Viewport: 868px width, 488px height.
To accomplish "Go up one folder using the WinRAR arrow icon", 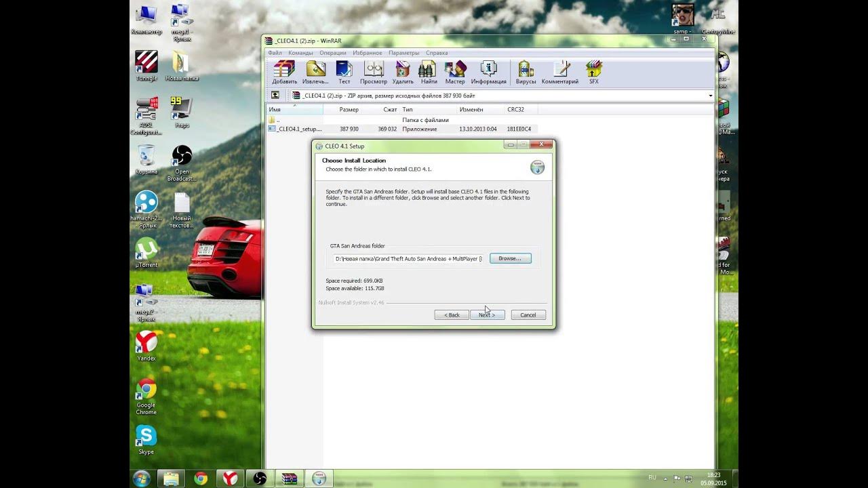I will coord(275,96).
